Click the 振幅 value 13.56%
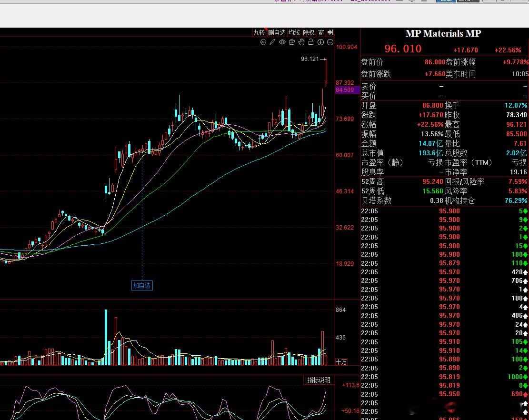This screenshot has width=529, height=420. coord(432,134)
